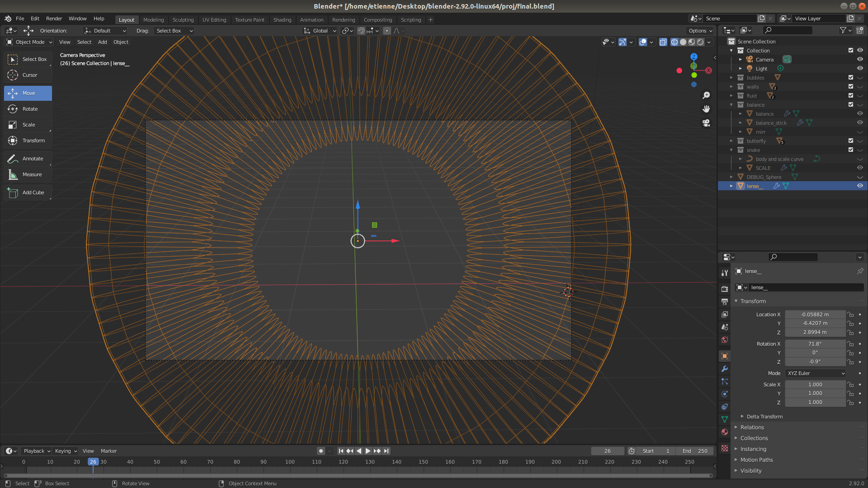Open the Object Mode dropdown
The height and width of the screenshot is (488, 868).
click(29, 42)
